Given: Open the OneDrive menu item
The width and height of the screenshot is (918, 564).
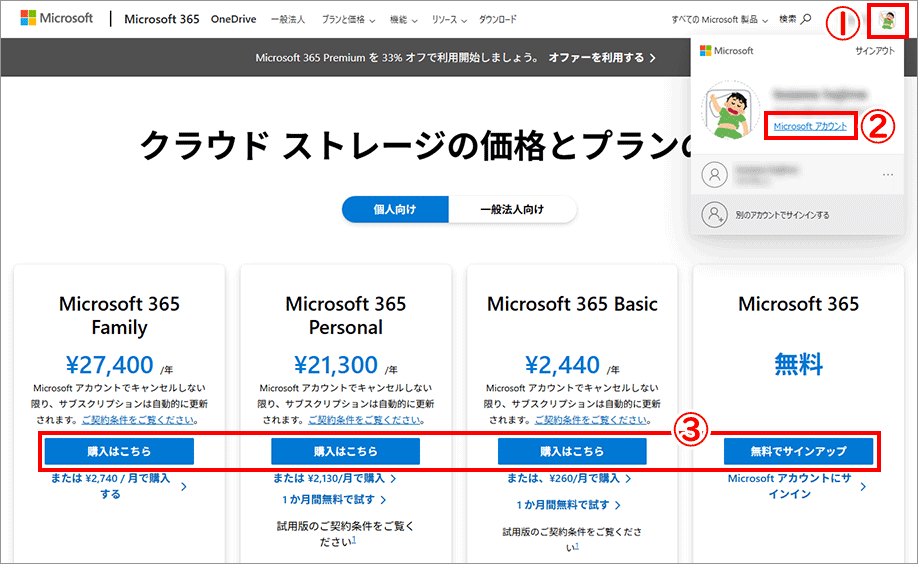Looking at the screenshot, I should coord(234,19).
